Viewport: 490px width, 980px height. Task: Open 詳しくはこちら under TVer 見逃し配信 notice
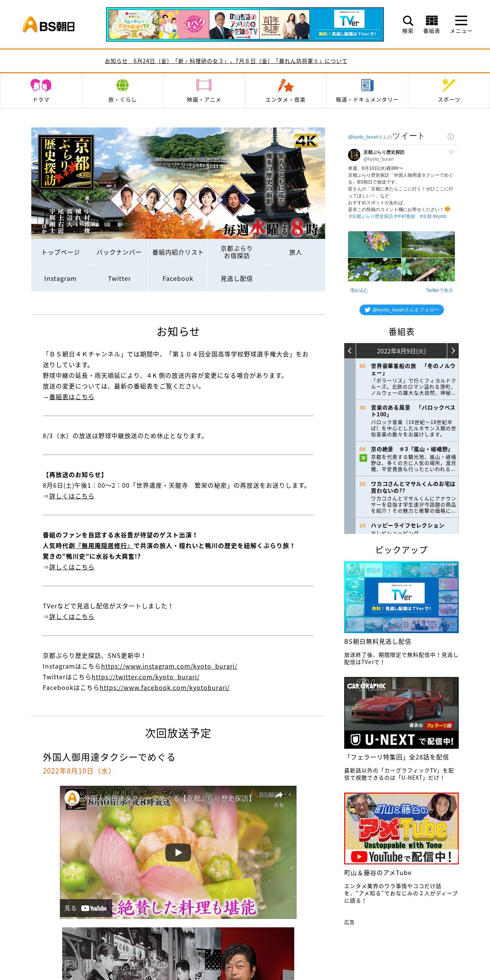pos(72,617)
